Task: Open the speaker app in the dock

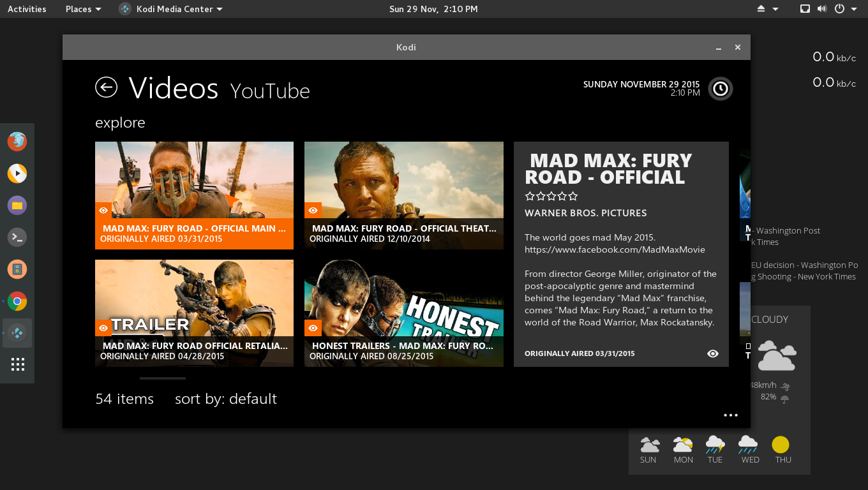Action: [17, 269]
